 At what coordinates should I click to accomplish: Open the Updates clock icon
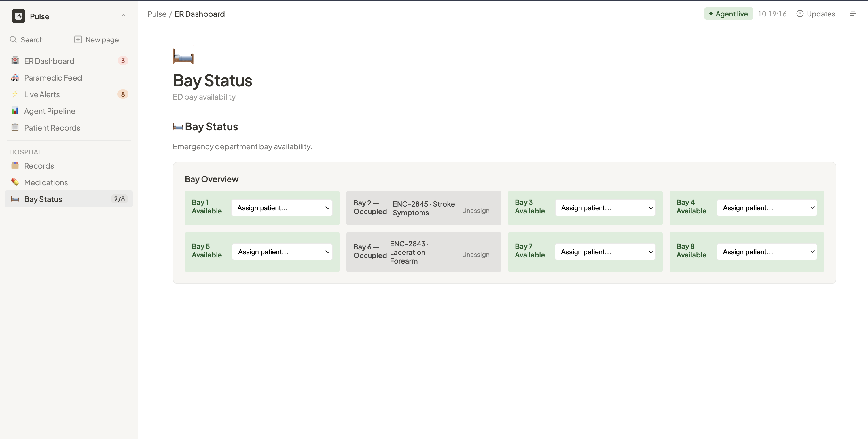(x=799, y=14)
